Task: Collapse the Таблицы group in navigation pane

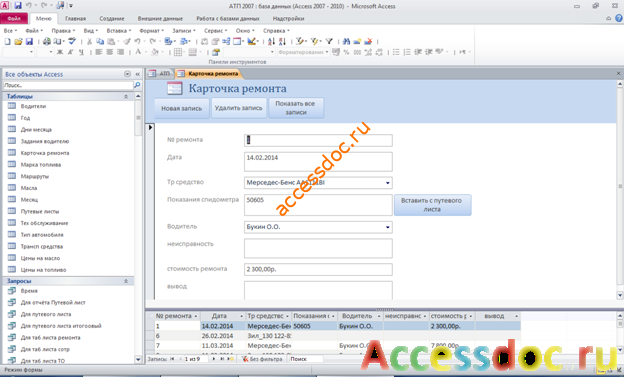Action: (126, 96)
